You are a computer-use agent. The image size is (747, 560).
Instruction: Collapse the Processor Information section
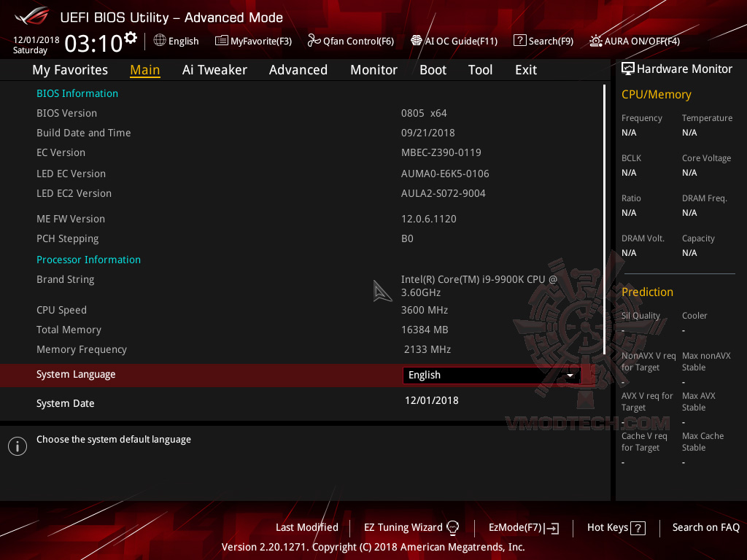click(x=88, y=260)
